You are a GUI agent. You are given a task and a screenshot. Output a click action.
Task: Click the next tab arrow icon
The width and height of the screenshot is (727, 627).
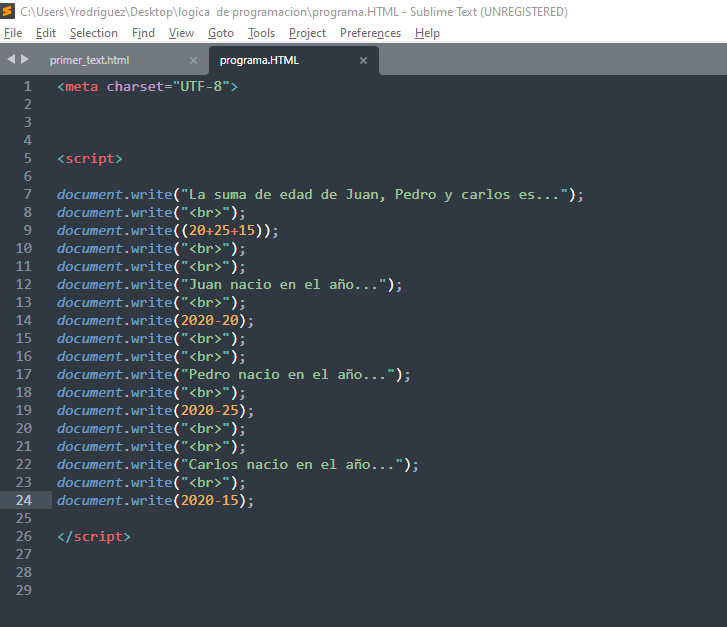[x=25, y=59]
